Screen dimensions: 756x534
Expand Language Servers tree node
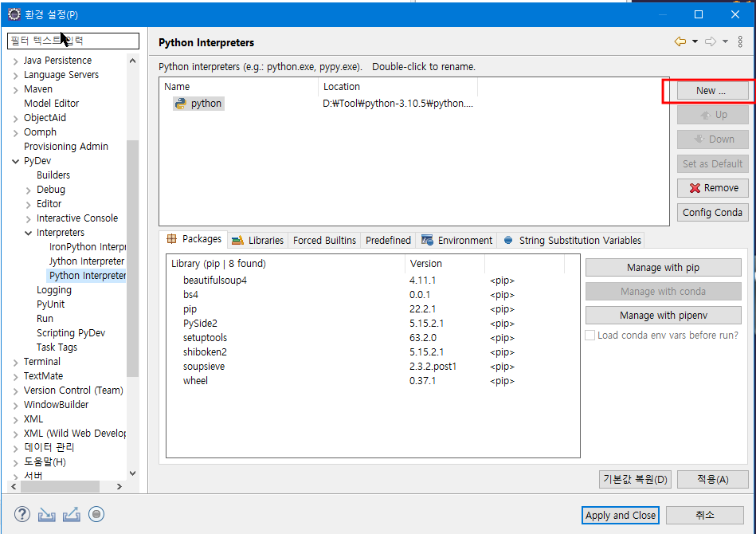(x=15, y=75)
